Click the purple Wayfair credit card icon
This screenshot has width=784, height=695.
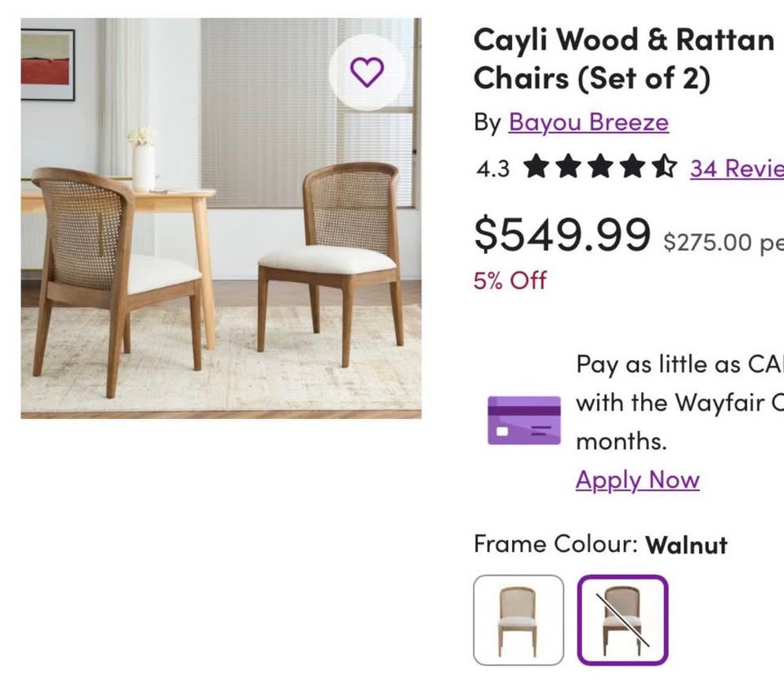tap(523, 420)
